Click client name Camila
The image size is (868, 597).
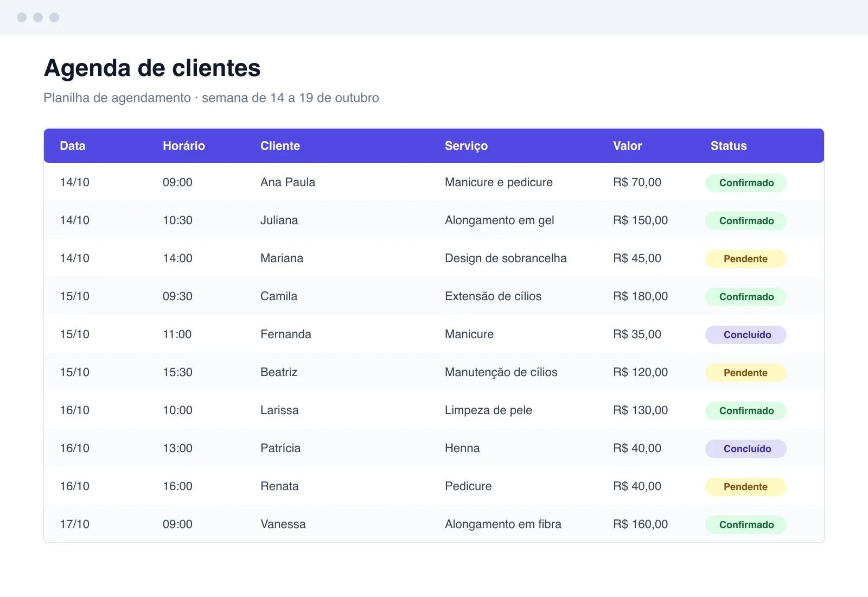(x=279, y=296)
